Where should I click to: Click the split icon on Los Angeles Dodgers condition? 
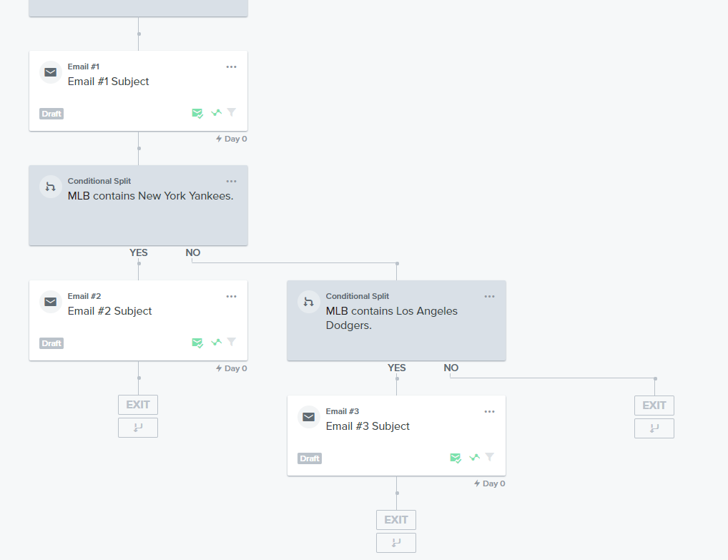[x=309, y=302]
